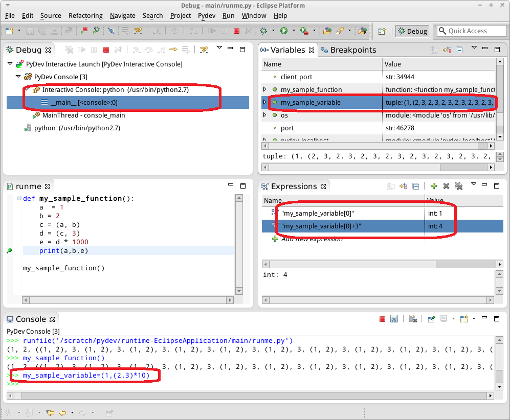Collapse the def my_sample_function fold marker
Image resolution: width=510 pixels, height=420 pixels.
point(19,198)
